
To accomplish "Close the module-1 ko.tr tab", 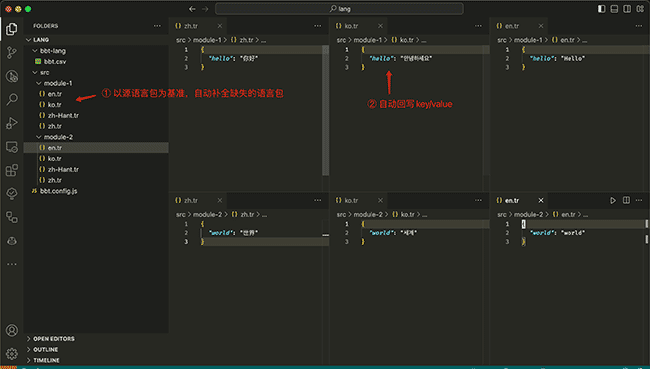I will click(380, 26).
